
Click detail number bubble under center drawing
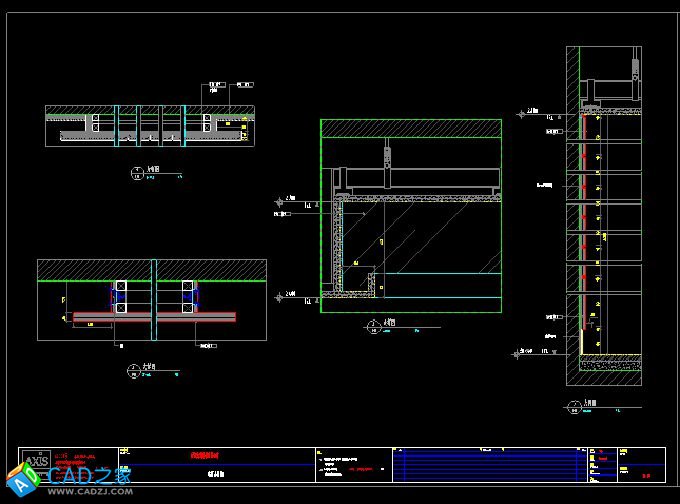click(x=371, y=325)
